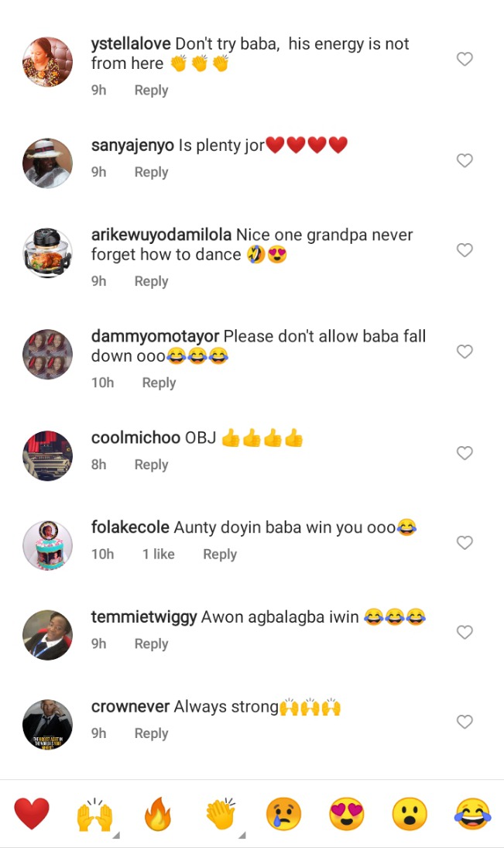Image resolution: width=504 pixels, height=848 pixels.
Task: View the 1 like on folakecole's comment
Action: [x=158, y=554]
